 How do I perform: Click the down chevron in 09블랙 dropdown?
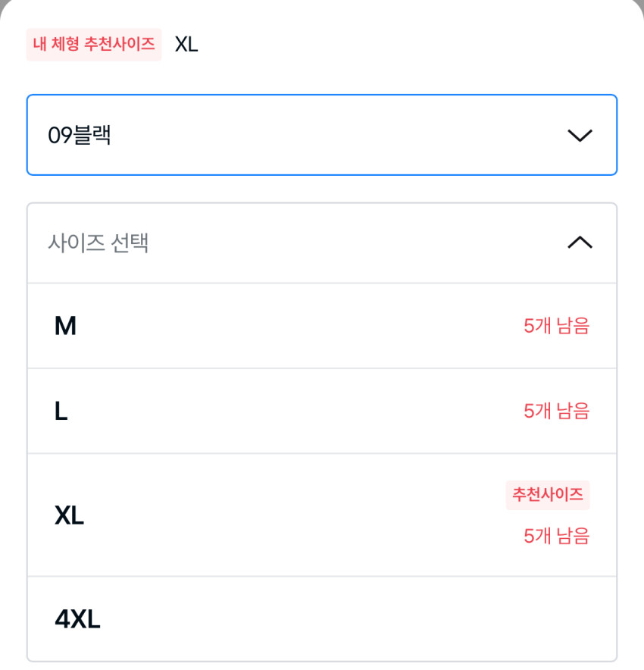(x=580, y=136)
